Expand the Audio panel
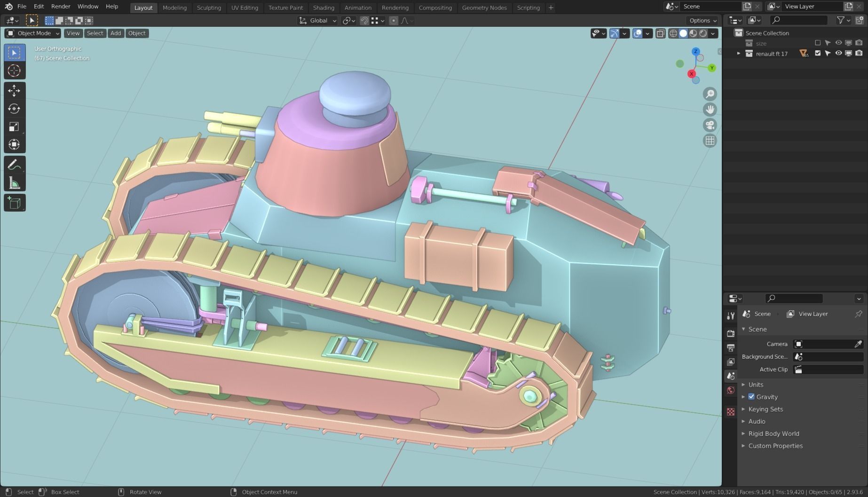This screenshot has height=497, width=868. (757, 421)
